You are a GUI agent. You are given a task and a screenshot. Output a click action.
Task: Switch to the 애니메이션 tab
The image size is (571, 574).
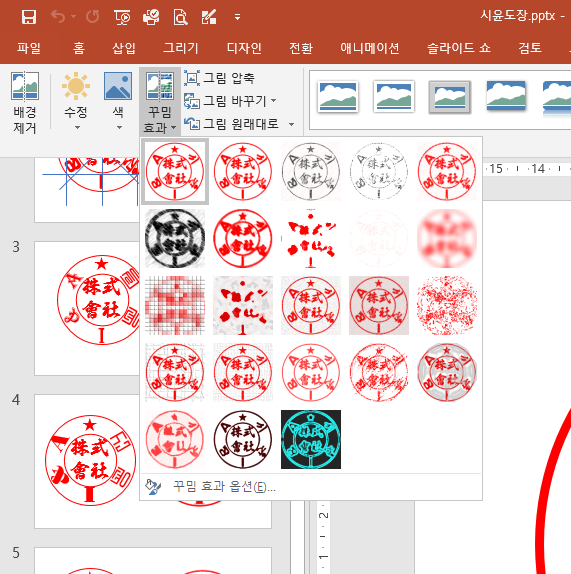pos(370,48)
